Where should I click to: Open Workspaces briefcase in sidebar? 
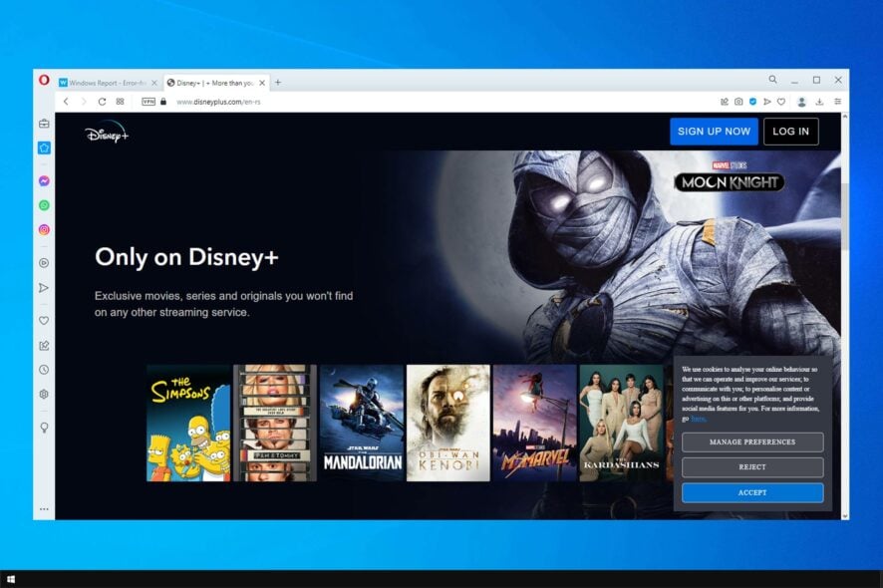tap(44, 124)
